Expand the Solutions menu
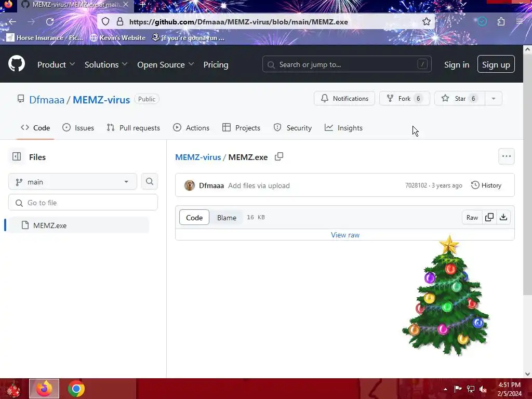The height and width of the screenshot is (399, 532). pos(106,64)
